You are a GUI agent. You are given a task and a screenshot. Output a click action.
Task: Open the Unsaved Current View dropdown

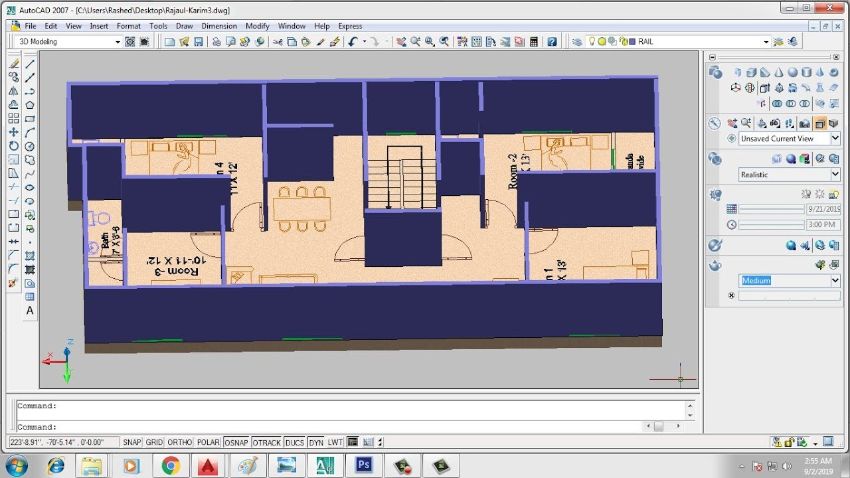[x=789, y=139]
